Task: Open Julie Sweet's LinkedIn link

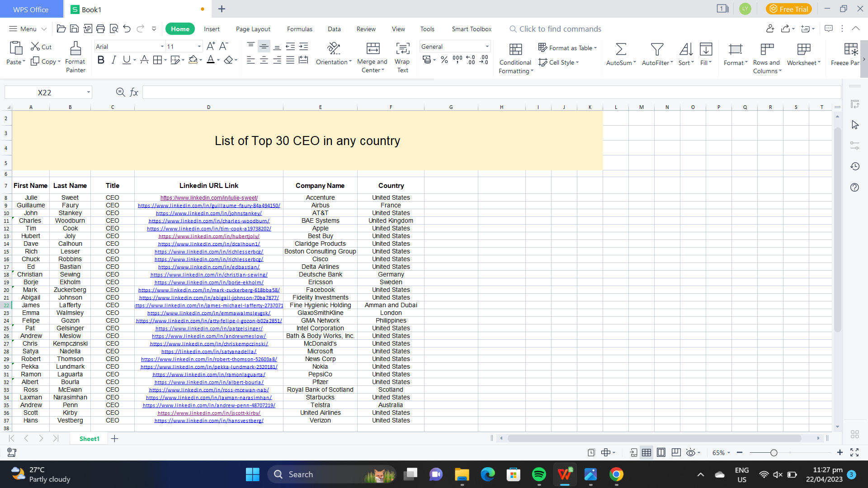Action: pyautogui.click(x=209, y=198)
